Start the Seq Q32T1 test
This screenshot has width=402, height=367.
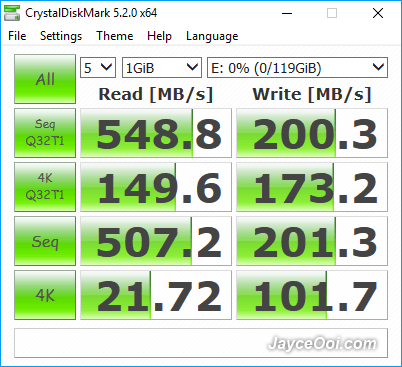tap(45, 133)
